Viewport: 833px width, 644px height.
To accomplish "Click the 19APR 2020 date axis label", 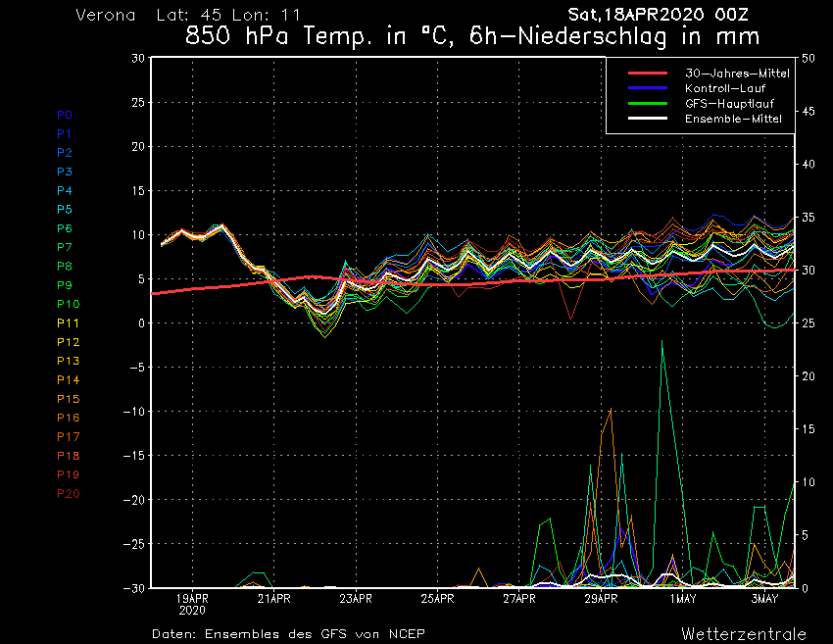I will coord(192,603).
